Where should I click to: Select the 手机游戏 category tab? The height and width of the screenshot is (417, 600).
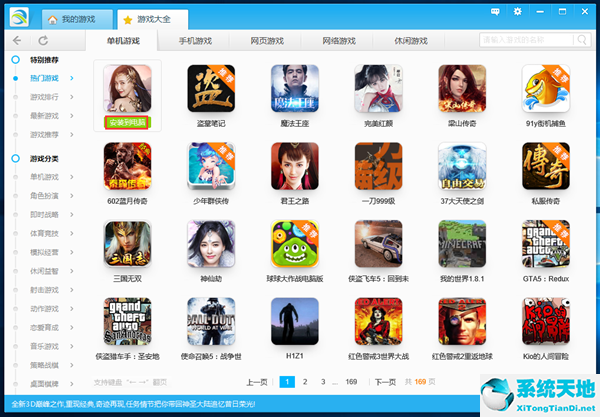195,41
